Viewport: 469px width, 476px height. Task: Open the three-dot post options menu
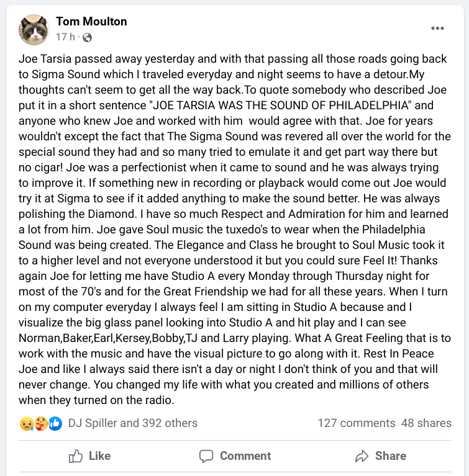click(x=437, y=28)
